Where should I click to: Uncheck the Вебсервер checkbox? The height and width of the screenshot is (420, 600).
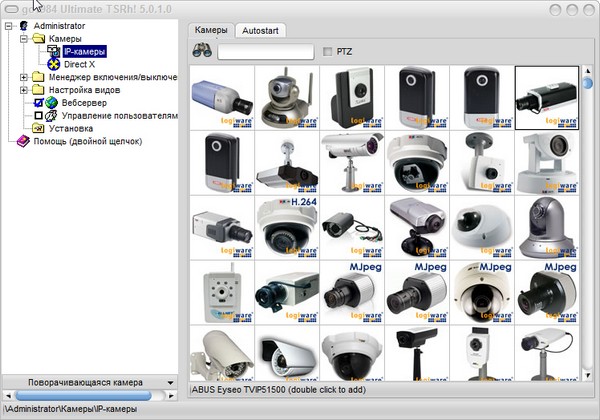coord(38,103)
